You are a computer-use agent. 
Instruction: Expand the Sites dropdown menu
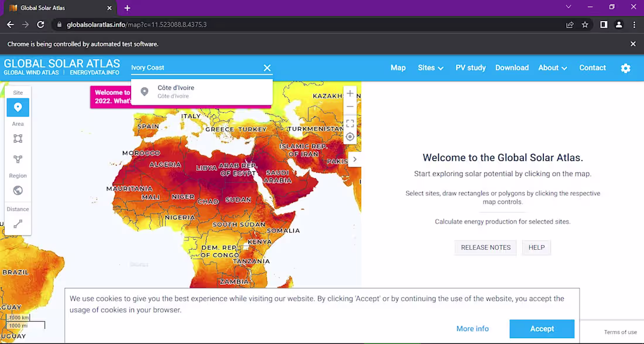[430, 68]
